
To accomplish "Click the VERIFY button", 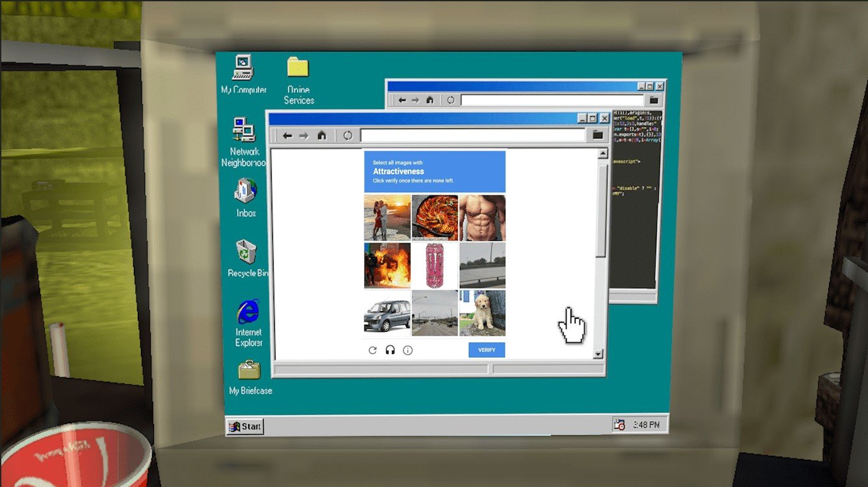I will [x=487, y=350].
